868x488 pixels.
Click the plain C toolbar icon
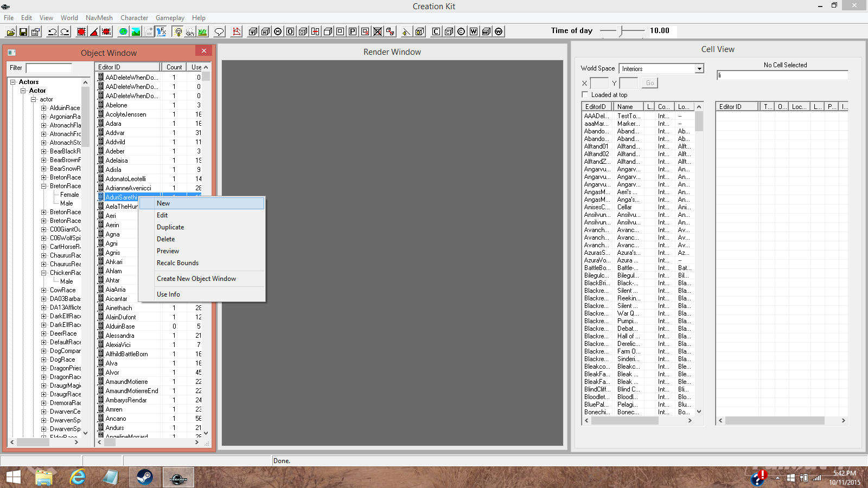(436, 31)
